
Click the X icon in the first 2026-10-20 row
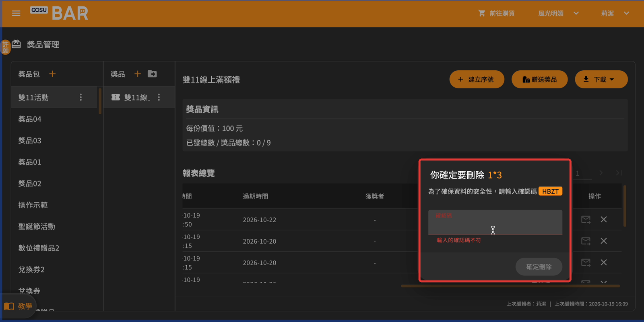604,241
